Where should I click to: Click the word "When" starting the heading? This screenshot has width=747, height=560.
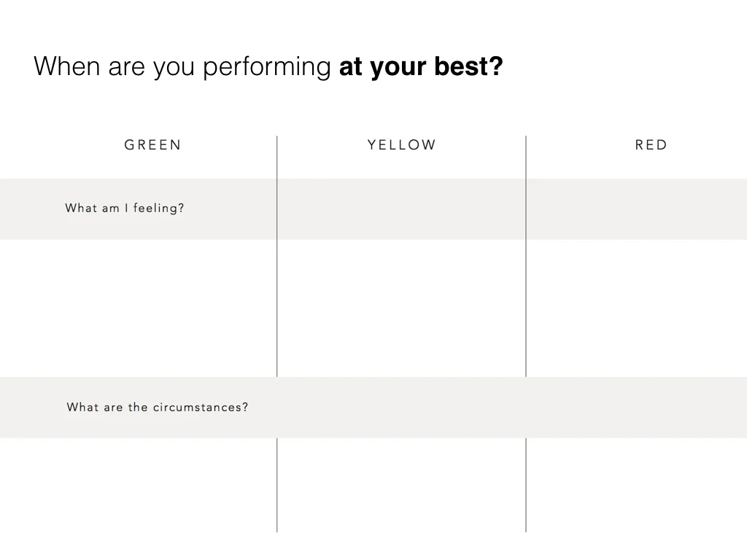coord(66,66)
